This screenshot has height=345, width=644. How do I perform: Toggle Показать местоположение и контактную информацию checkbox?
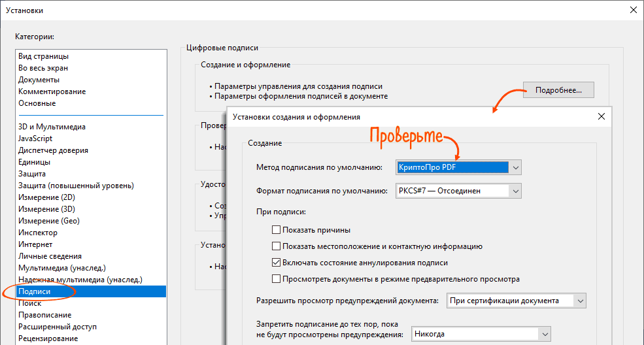click(277, 246)
